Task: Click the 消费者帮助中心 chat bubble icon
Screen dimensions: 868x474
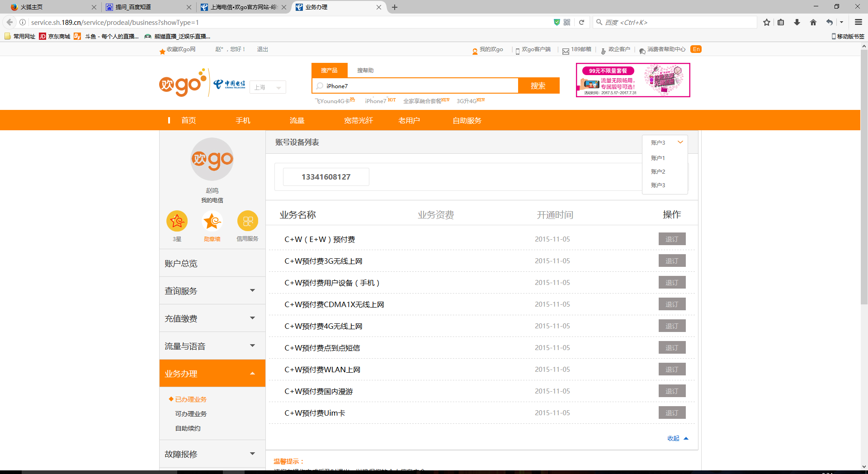Action: 642,51
